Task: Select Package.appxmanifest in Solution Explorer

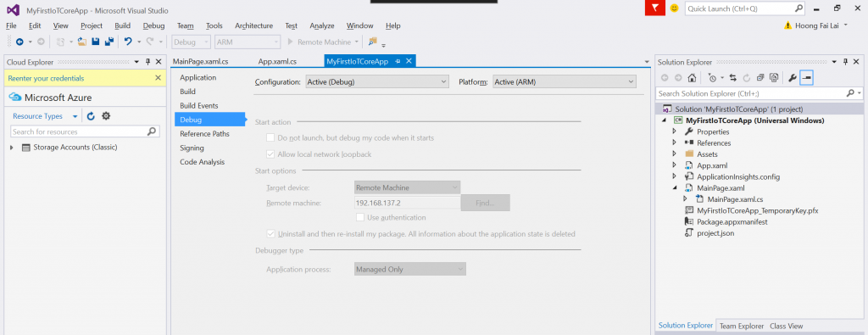Action: 732,221
